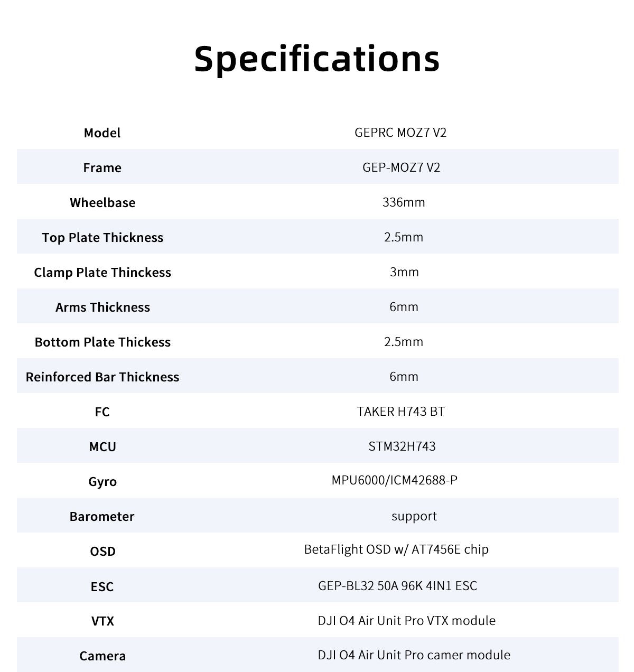Select the GEP-MOZ7 V2 frame value

coord(401,167)
